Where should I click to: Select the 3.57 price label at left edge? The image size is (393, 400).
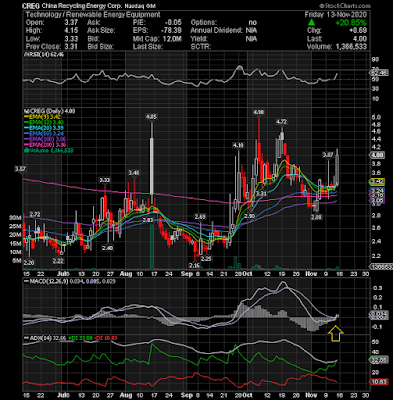20,169
